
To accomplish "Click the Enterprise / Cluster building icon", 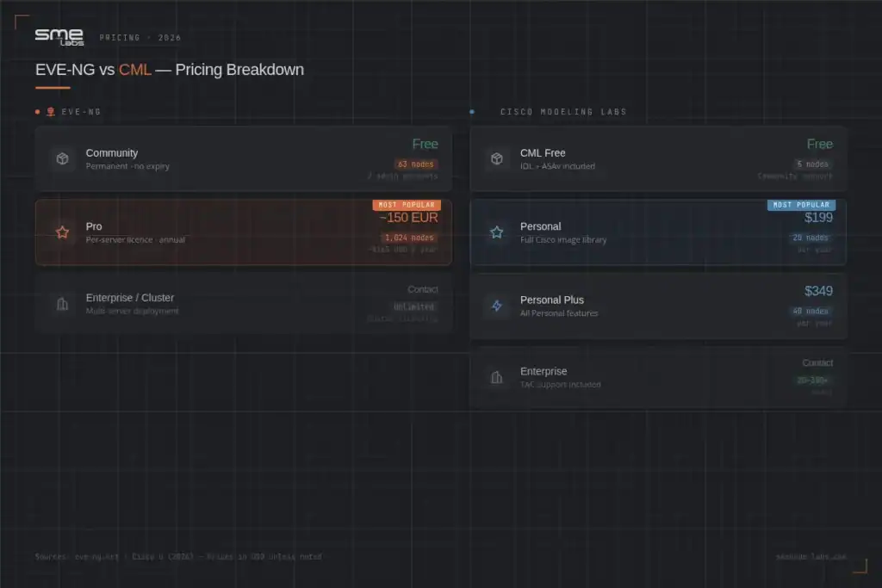I will (x=62, y=304).
